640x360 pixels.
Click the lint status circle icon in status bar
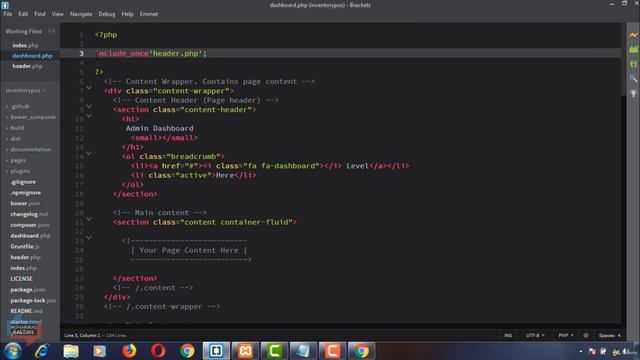[x=586, y=335]
